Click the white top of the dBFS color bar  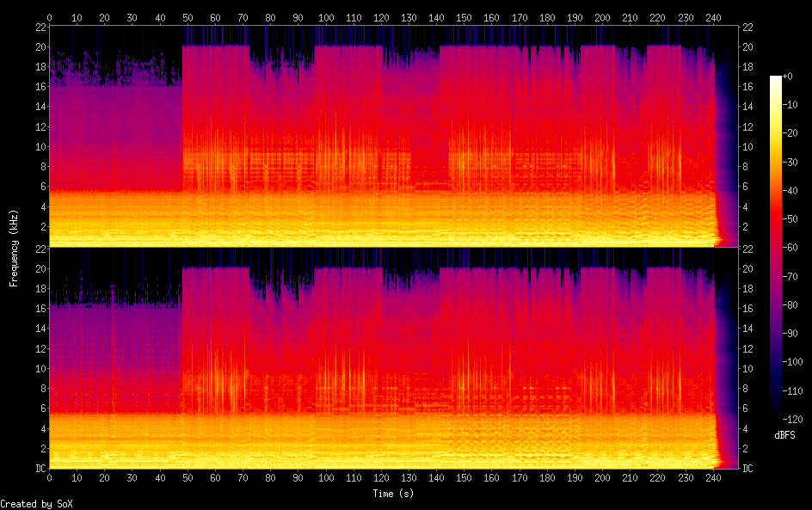[x=776, y=80]
